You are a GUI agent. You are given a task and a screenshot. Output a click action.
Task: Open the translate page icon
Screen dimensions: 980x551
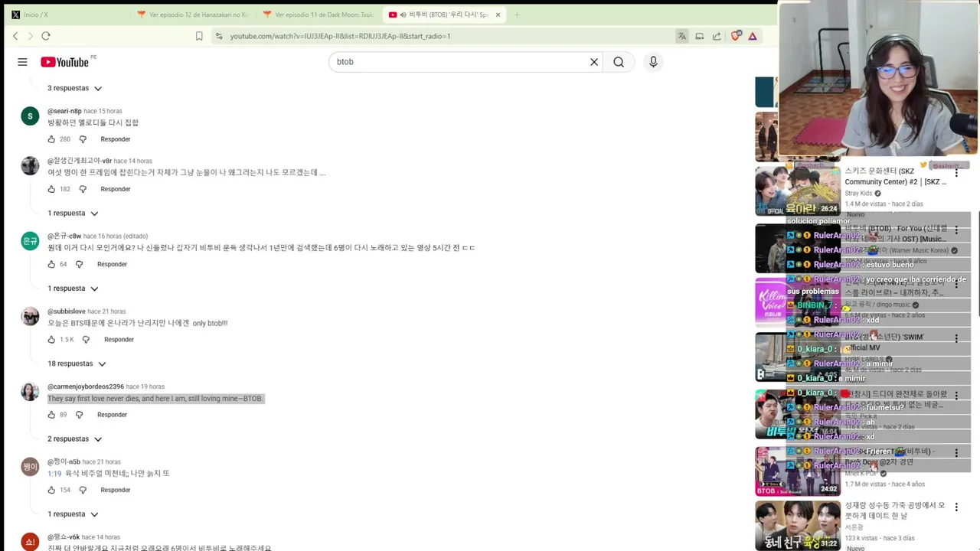point(681,36)
